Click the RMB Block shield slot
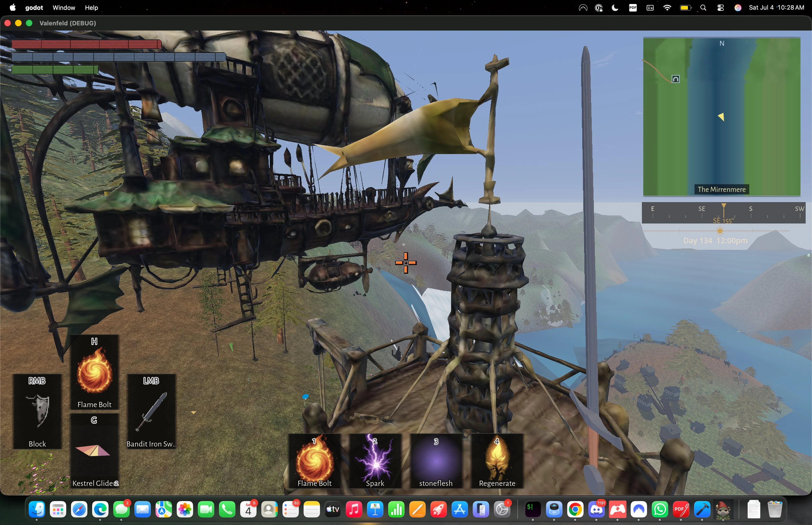Viewport: 812px width, 525px height. [x=37, y=411]
